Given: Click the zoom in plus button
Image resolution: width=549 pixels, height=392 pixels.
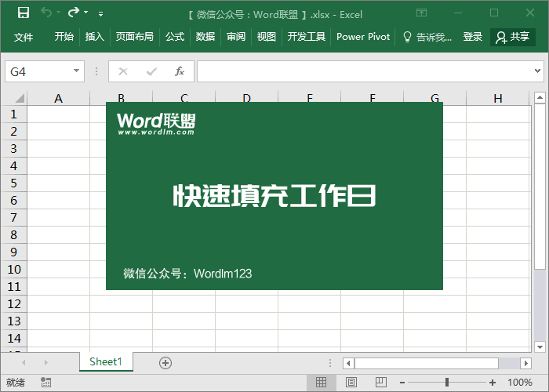Looking at the screenshot, I should [493, 383].
